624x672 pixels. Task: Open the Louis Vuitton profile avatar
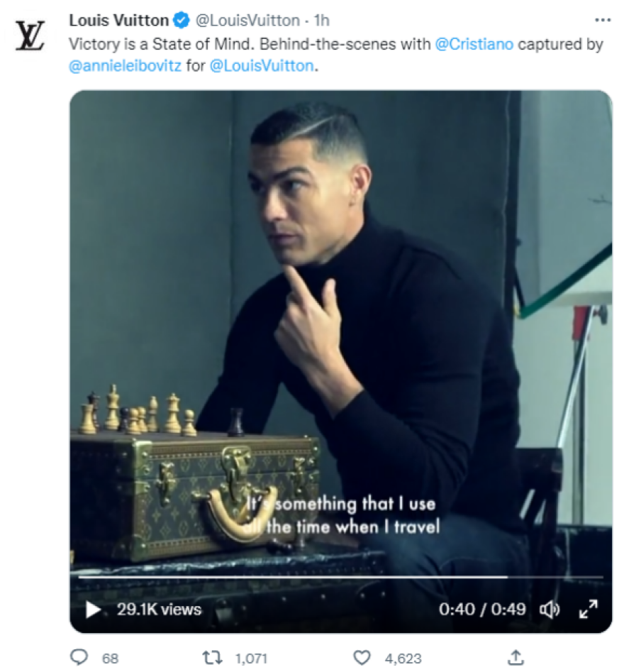[30, 36]
